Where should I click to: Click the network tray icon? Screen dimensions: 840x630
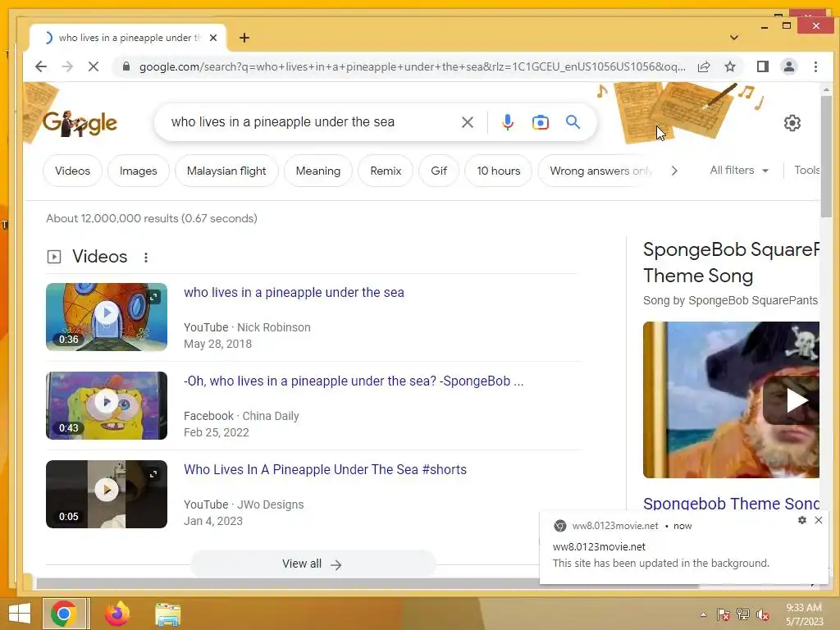[x=742, y=614]
